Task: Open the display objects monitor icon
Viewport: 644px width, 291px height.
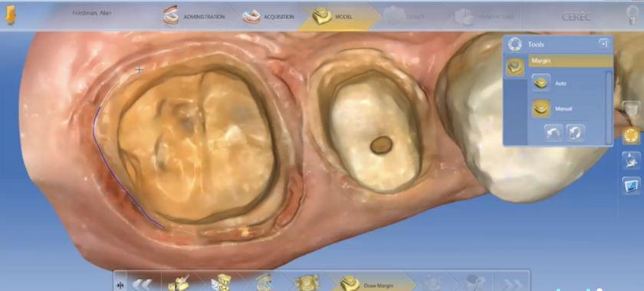Action: tap(631, 186)
